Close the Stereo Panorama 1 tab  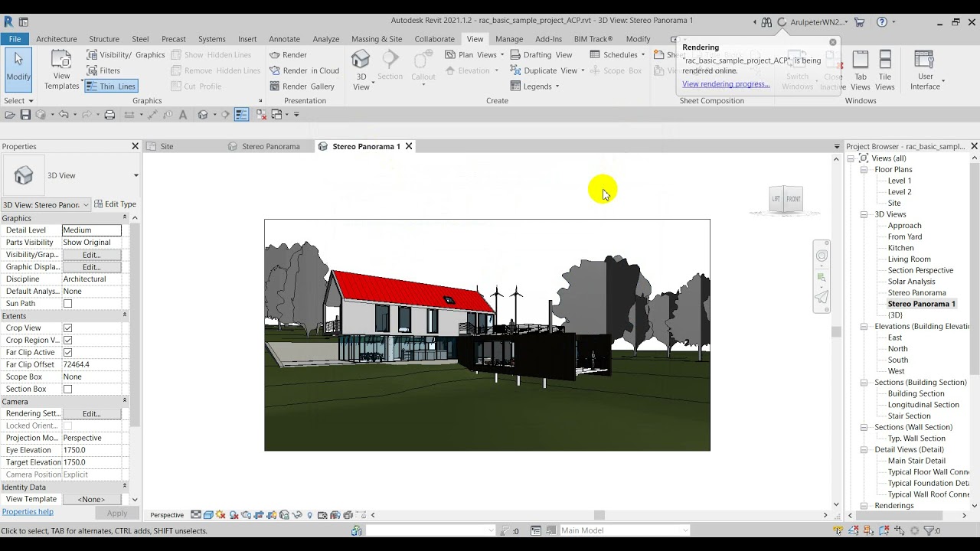point(409,146)
